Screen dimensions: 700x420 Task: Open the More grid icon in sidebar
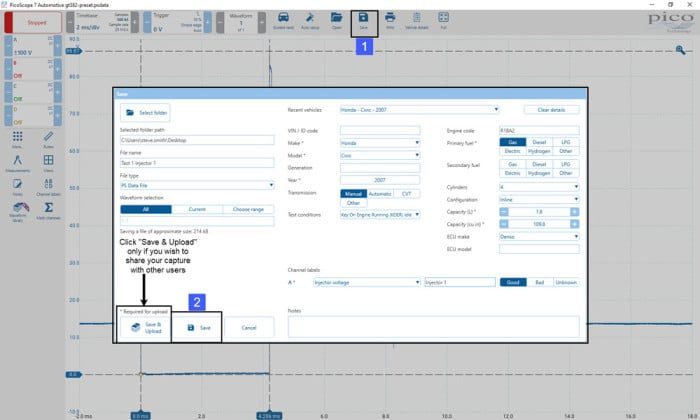pyautogui.click(x=17, y=140)
